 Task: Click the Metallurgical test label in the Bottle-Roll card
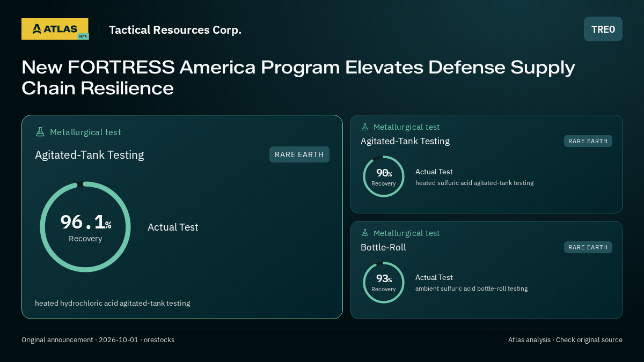[406, 233]
